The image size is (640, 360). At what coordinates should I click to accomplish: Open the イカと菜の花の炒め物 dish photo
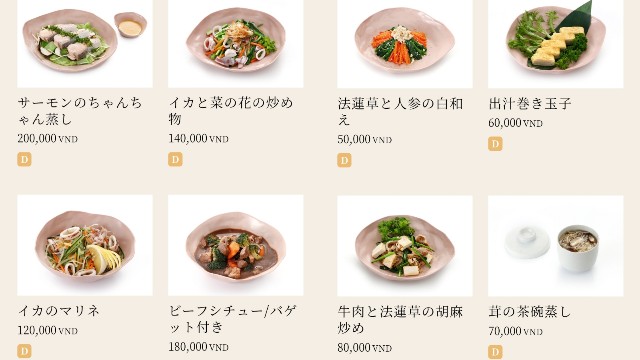[236, 44]
